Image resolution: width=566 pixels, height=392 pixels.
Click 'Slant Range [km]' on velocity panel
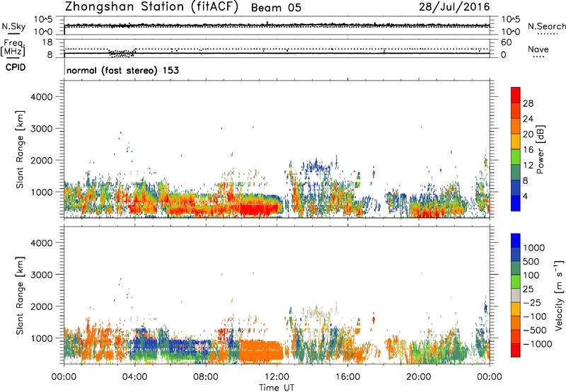click(x=20, y=295)
